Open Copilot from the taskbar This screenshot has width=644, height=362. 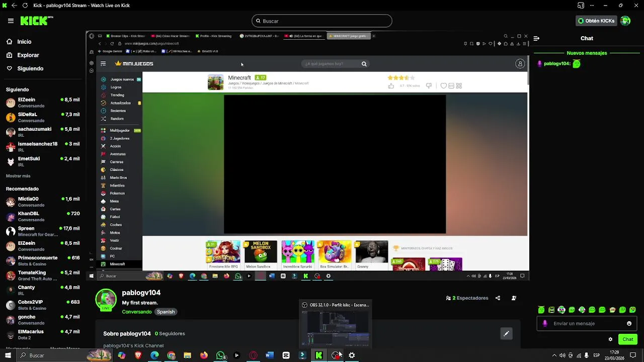click(x=121, y=355)
